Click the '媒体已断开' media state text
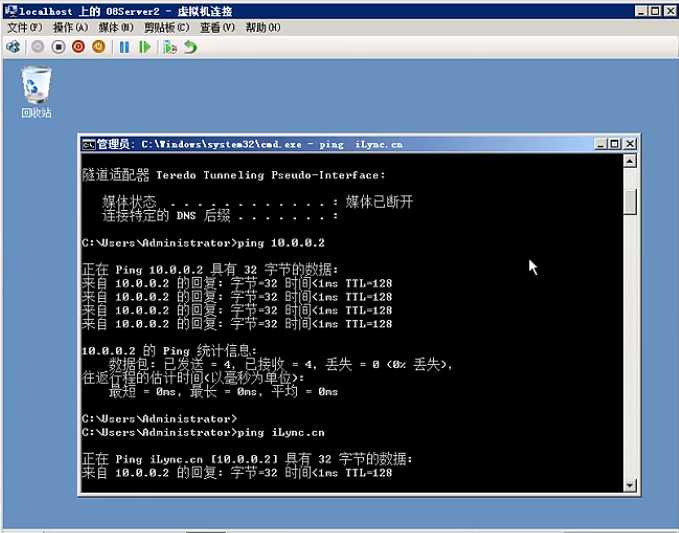The image size is (679, 533). pos(379,201)
